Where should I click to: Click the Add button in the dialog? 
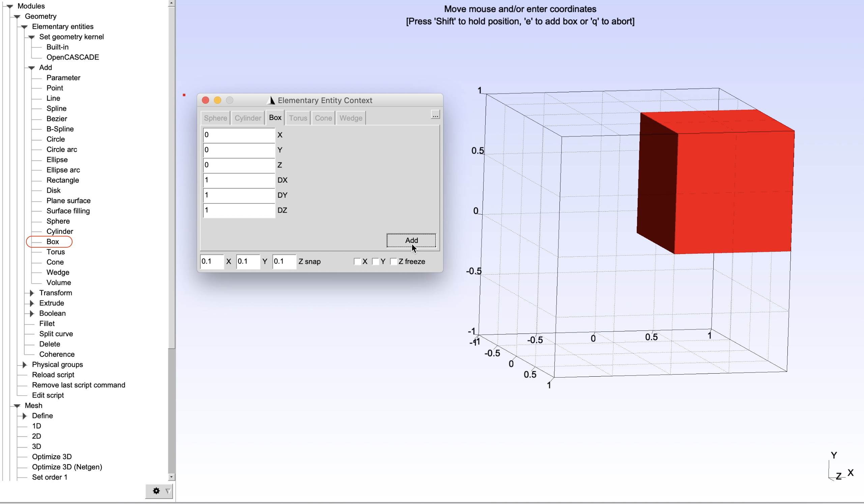pyautogui.click(x=411, y=240)
